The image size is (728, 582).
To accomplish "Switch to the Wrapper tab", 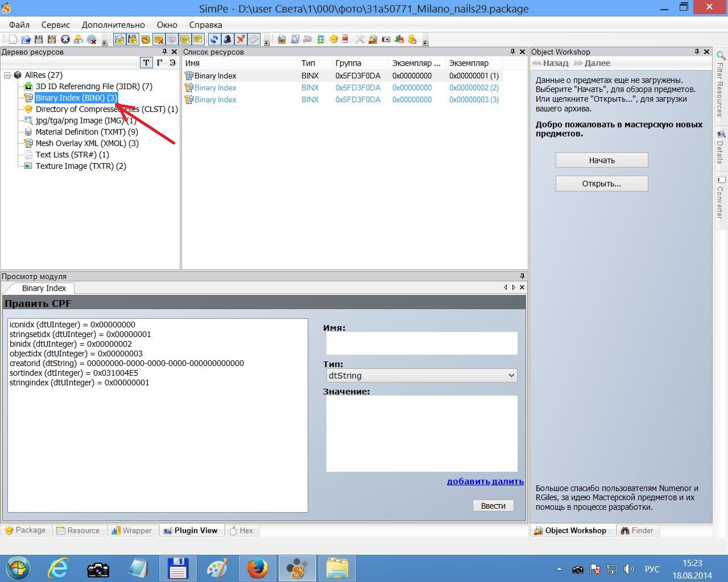I will coord(132,530).
